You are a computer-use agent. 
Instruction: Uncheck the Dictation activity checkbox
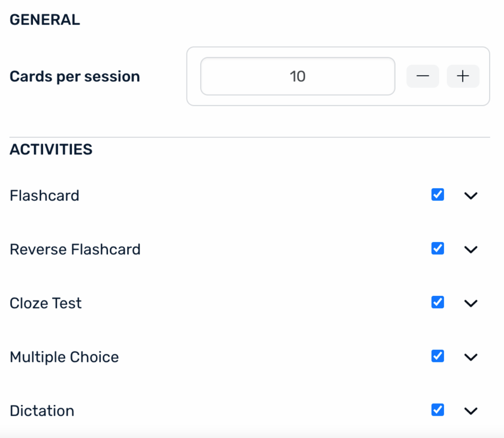pos(438,410)
